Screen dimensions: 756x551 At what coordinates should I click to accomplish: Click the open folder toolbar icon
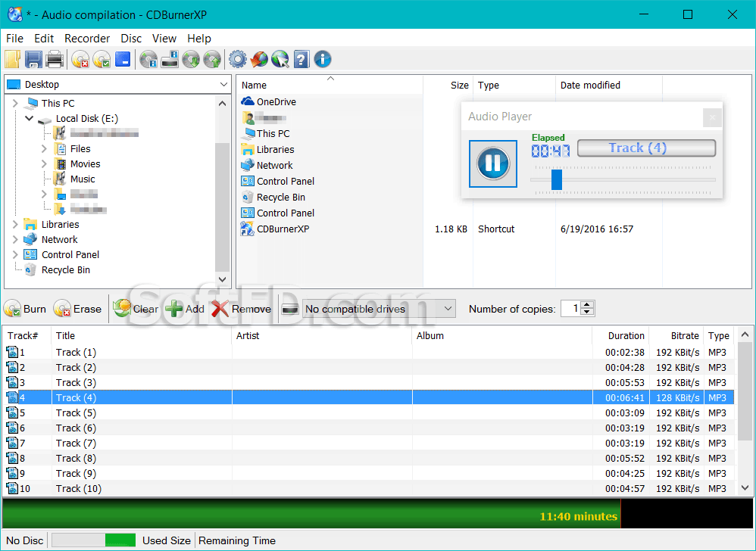(x=13, y=59)
